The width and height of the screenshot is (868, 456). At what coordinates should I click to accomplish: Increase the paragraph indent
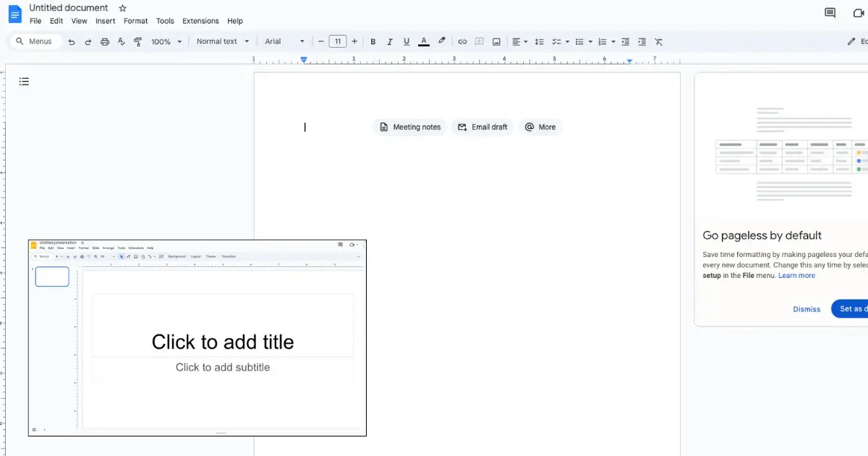point(642,42)
